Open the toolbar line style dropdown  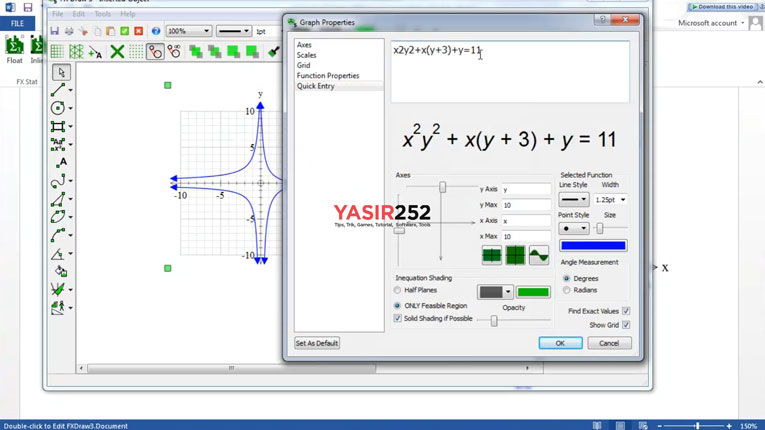tap(234, 31)
